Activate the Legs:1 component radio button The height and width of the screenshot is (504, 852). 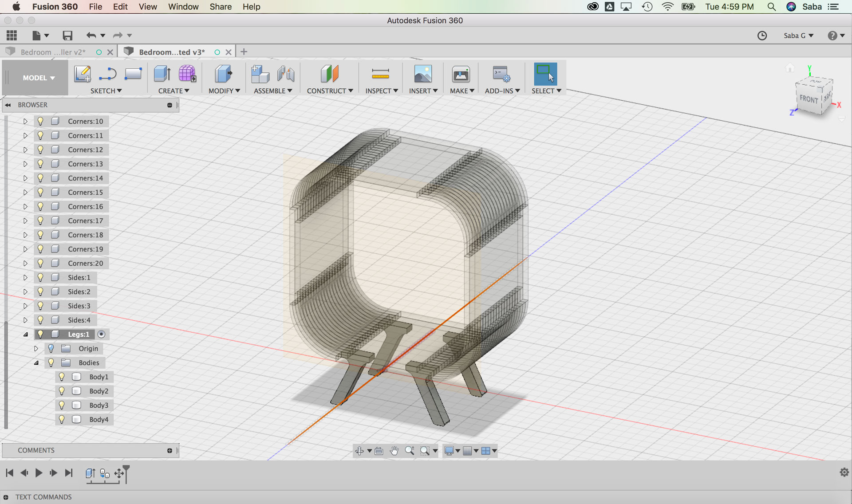[102, 334]
